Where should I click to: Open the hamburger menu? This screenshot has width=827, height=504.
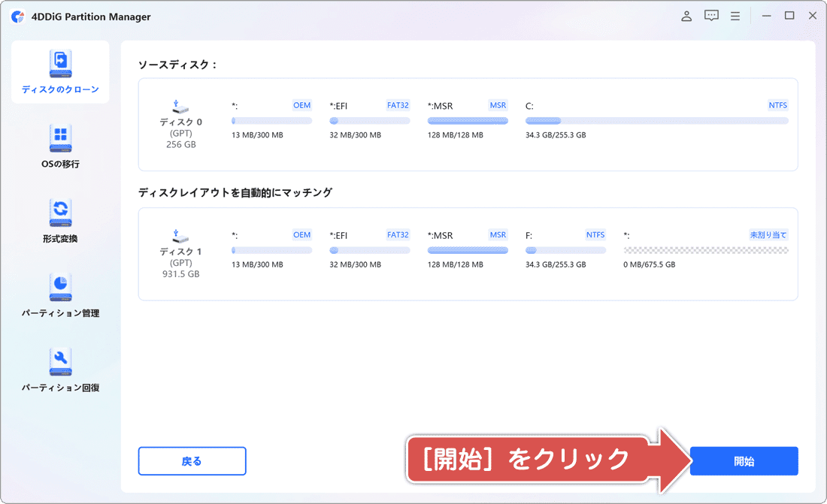click(x=735, y=15)
